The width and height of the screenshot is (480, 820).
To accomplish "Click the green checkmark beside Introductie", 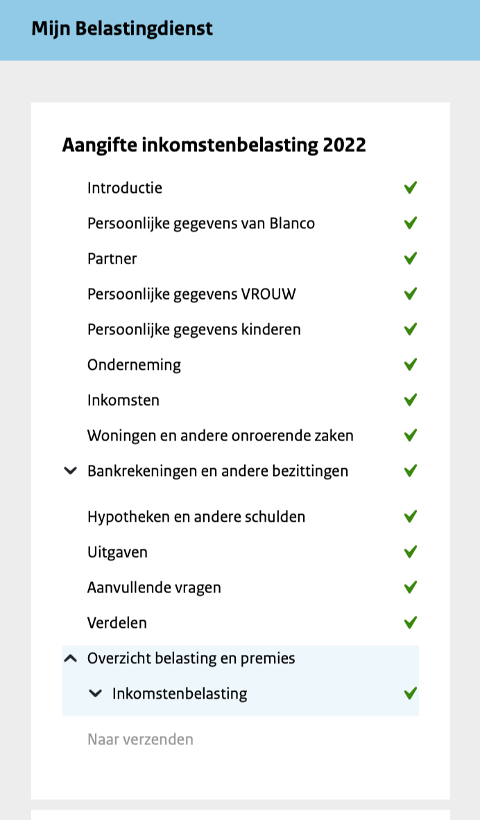I will click(410, 187).
